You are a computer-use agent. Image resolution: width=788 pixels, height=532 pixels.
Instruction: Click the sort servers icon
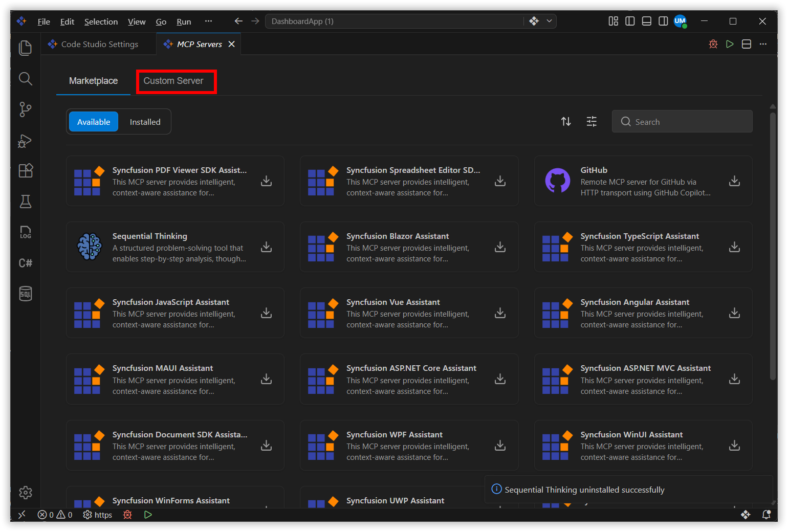pos(566,122)
